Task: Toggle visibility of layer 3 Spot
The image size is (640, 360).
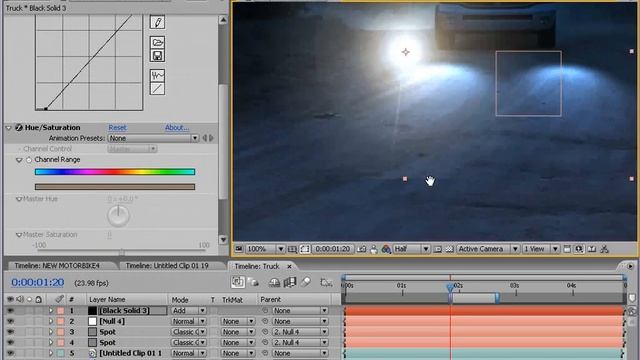Action: click(10, 332)
